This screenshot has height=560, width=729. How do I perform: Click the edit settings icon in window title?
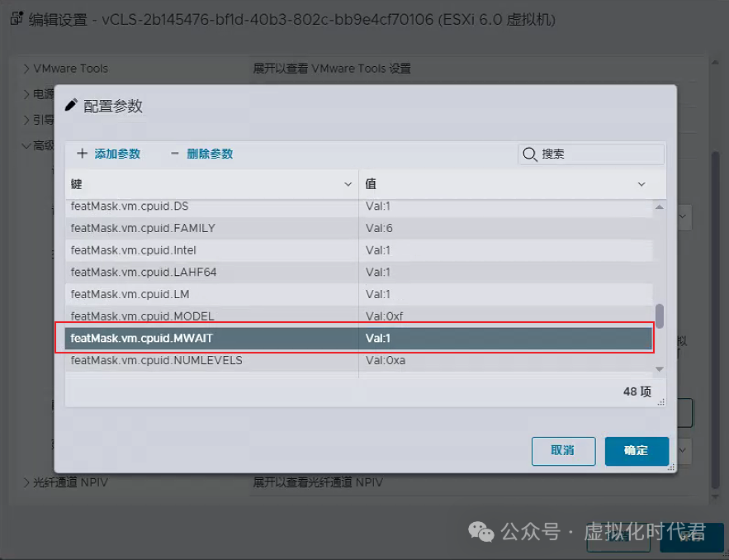[x=16, y=18]
